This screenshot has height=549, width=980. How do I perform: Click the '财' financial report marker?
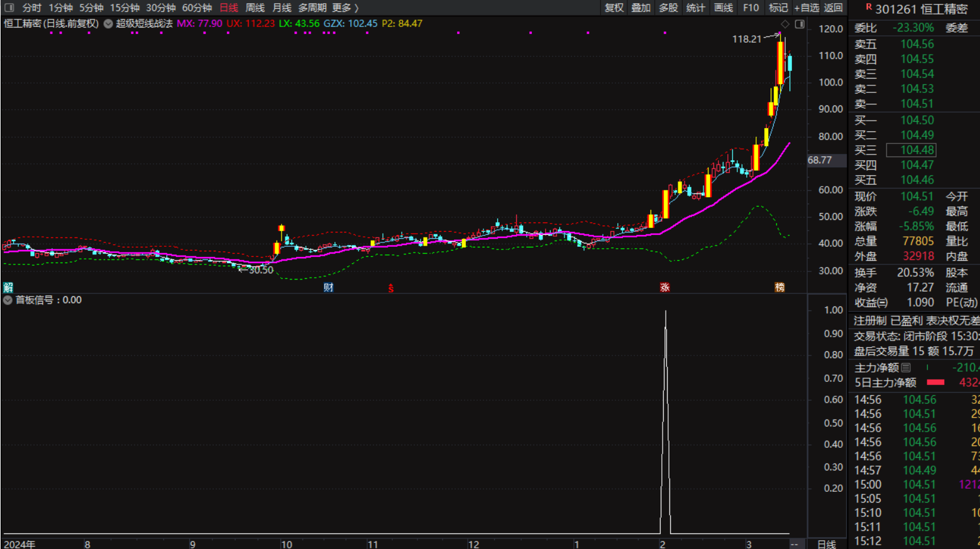[x=328, y=287]
